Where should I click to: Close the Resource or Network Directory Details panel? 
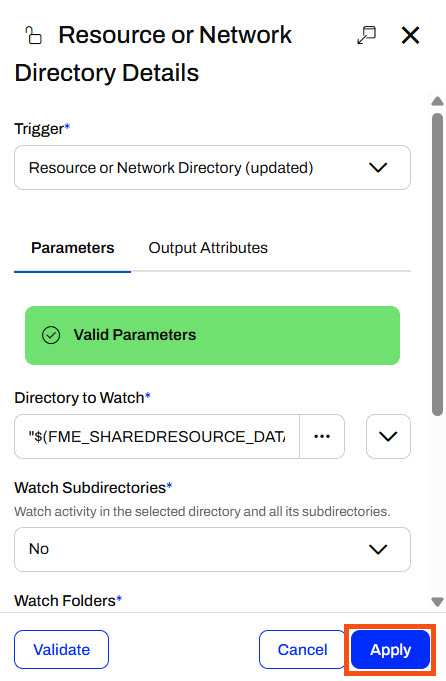(x=410, y=35)
